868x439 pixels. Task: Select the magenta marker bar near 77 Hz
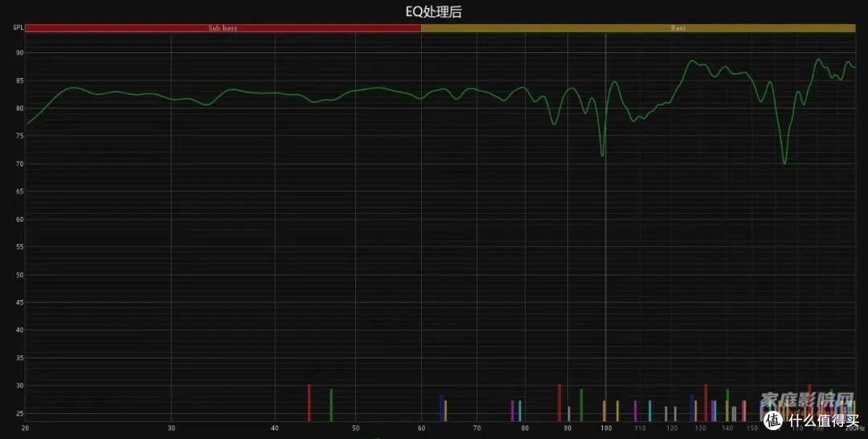tap(512, 411)
